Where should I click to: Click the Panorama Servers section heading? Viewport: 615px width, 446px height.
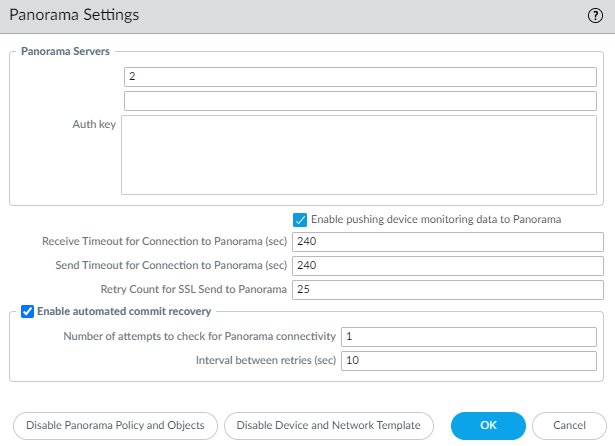(68, 51)
